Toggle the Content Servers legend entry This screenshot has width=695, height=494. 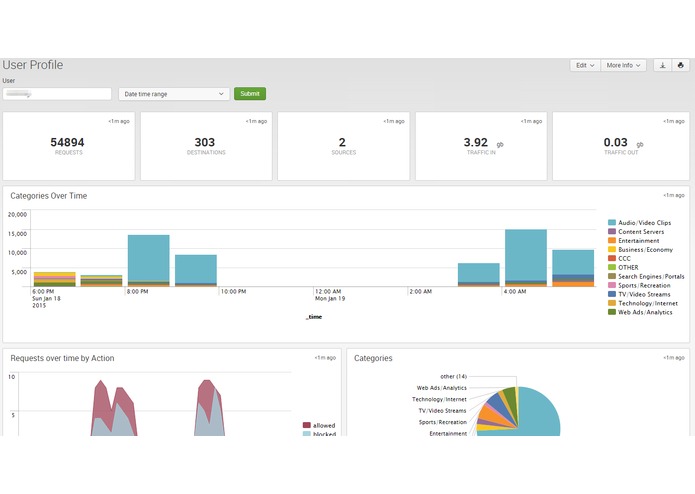[x=636, y=232]
